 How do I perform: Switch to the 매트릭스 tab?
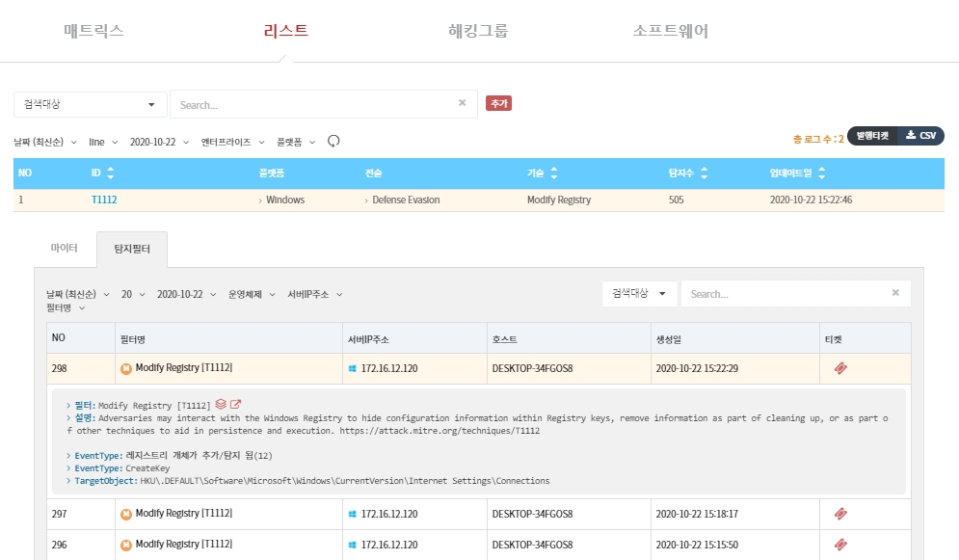[x=93, y=31]
